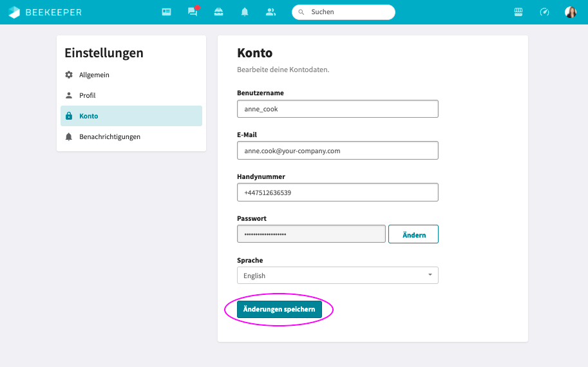Screen dimensions: 588x367
Task: Click the Handynummer input field
Action: tap(337, 193)
